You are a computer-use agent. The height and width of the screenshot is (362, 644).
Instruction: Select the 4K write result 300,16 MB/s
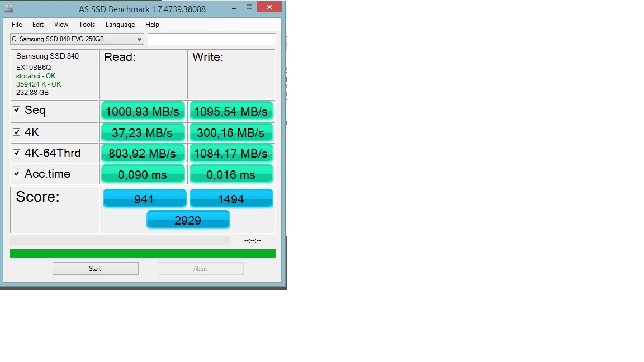(x=231, y=132)
